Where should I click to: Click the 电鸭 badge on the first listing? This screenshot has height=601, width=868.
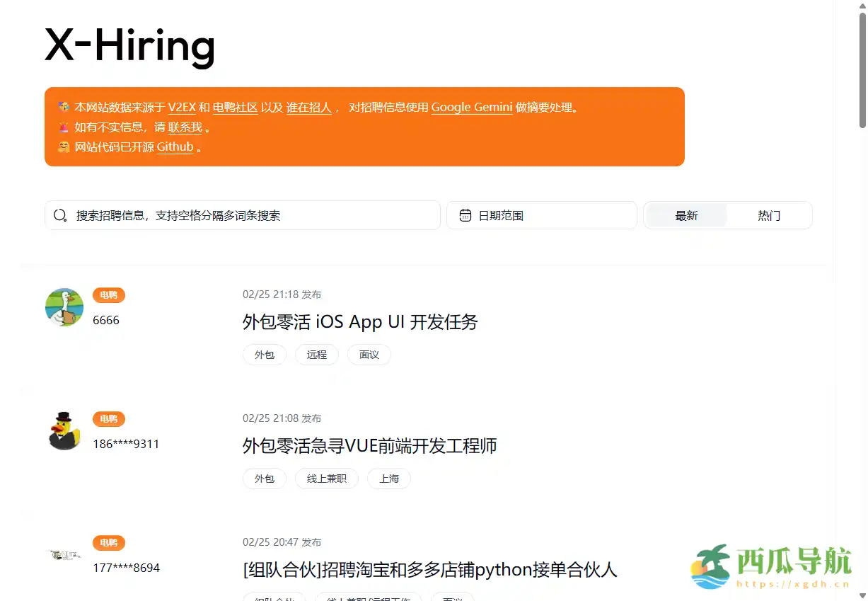pyautogui.click(x=108, y=294)
